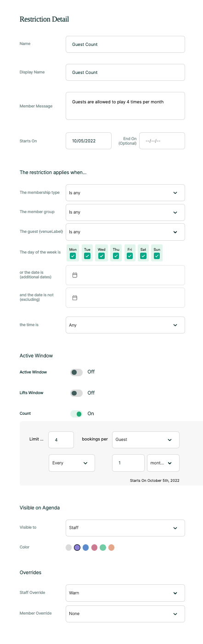Open the Staff Override Warn dropdown
The image size is (203, 644).
(x=125, y=593)
